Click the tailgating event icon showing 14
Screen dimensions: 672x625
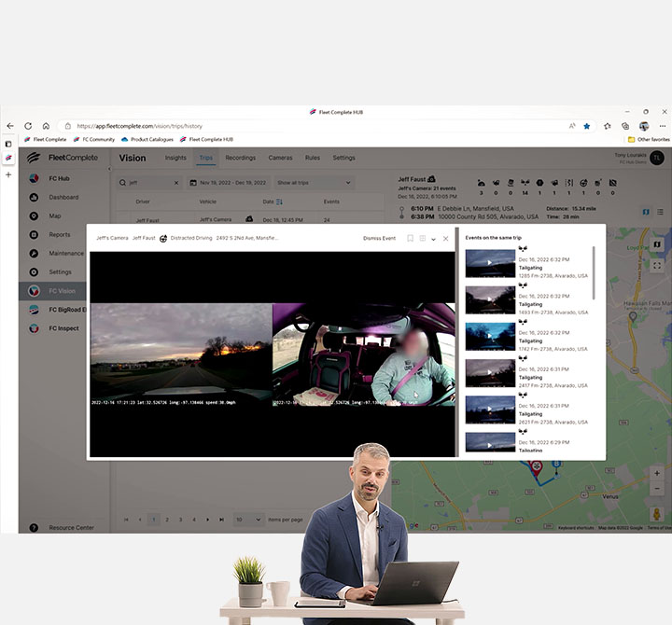[525, 183]
